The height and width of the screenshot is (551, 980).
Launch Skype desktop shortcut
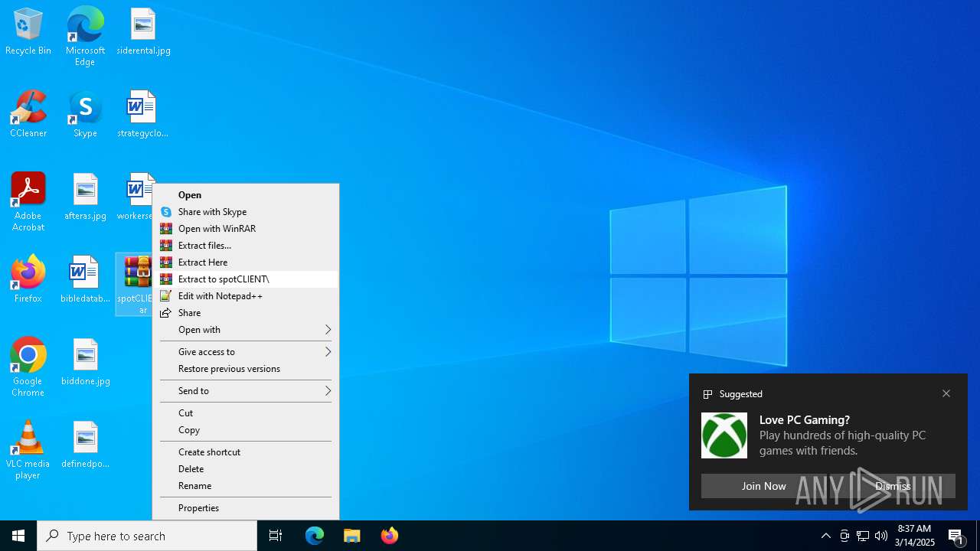(85, 115)
